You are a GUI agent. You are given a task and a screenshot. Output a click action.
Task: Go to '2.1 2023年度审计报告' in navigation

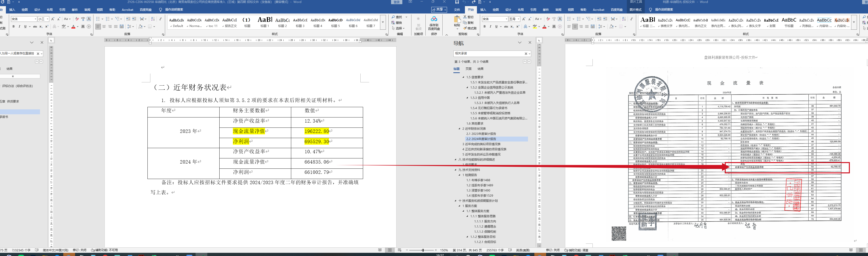click(x=481, y=134)
